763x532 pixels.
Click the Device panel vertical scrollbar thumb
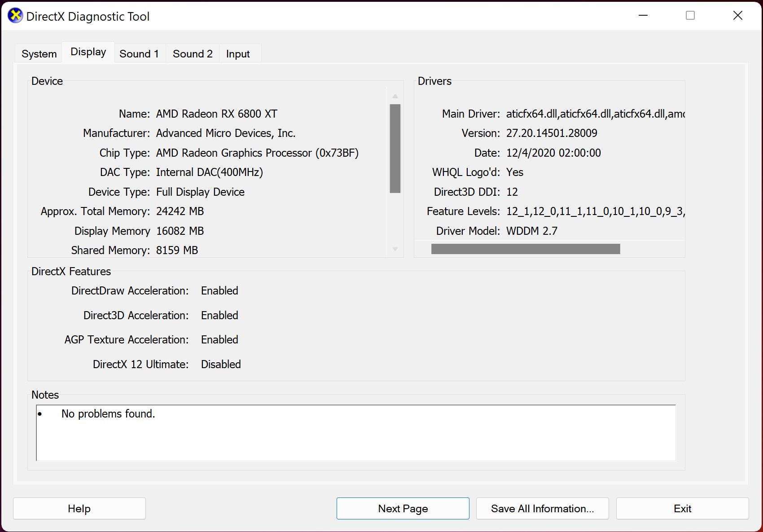pos(395,149)
